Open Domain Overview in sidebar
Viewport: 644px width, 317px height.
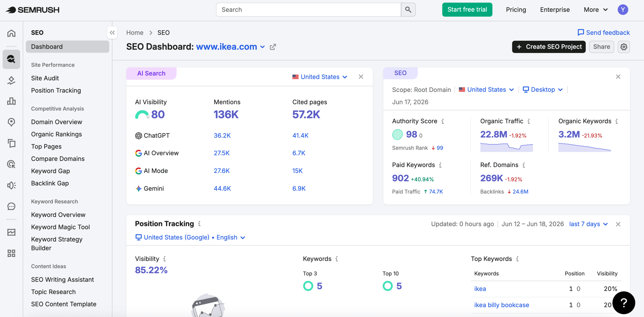click(57, 122)
